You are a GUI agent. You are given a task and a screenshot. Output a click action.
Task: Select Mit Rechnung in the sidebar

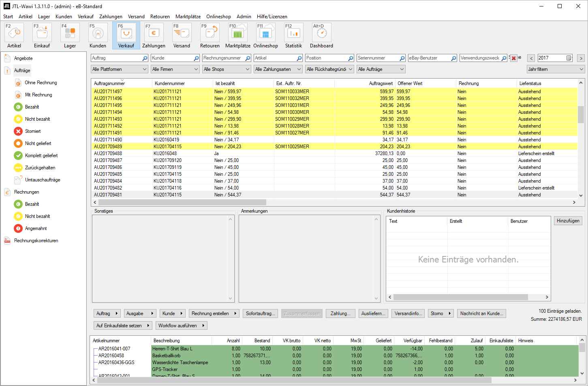pos(38,95)
